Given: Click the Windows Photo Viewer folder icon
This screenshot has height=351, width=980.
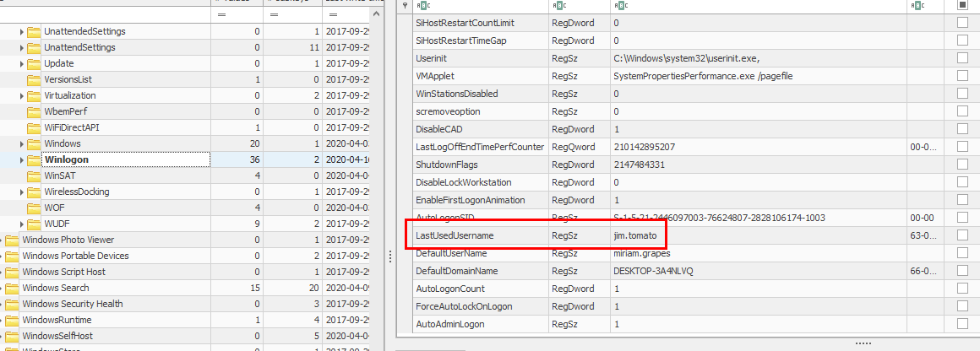Looking at the screenshot, I should pos(12,240).
